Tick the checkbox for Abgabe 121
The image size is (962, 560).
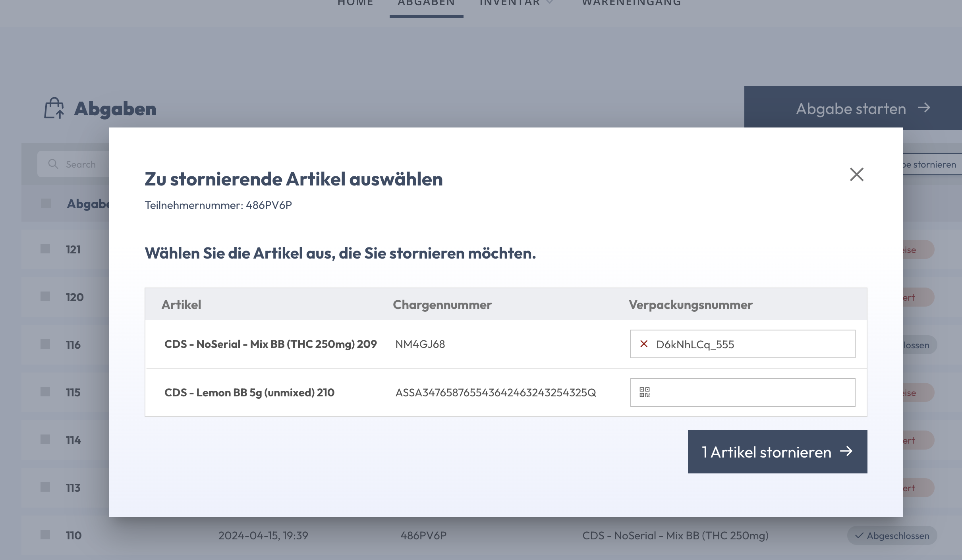pos(45,249)
